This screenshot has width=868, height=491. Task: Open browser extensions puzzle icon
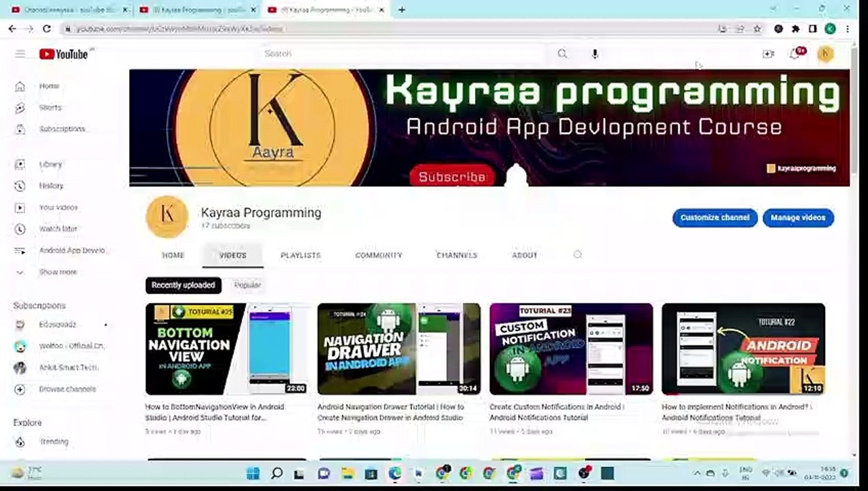point(796,29)
